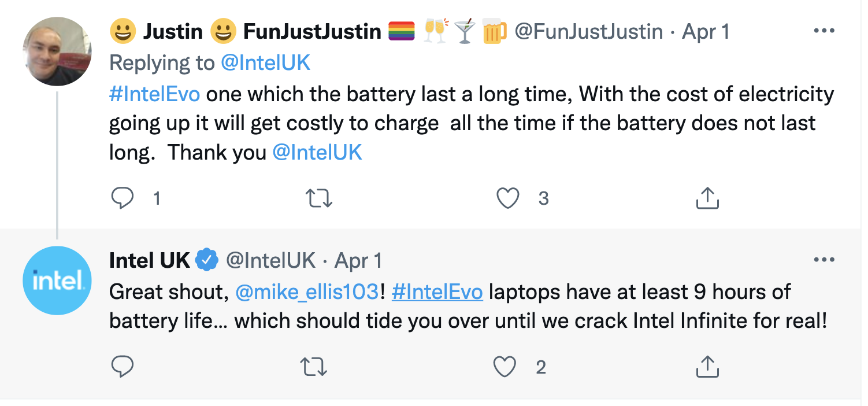Viewport: 868px width, 406px height.
Task: Click the @mike_ellis103 mention
Action: pyautogui.click(x=306, y=292)
